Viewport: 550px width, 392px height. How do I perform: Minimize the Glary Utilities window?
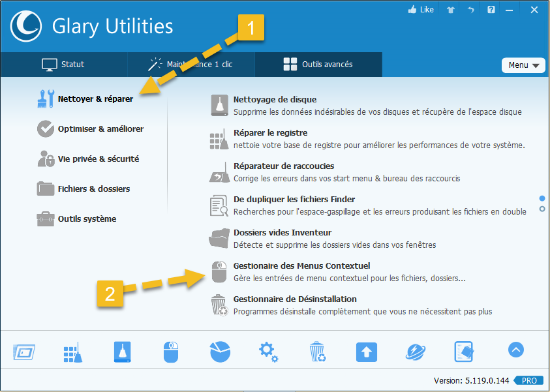pyautogui.click(x=510, y=10)
